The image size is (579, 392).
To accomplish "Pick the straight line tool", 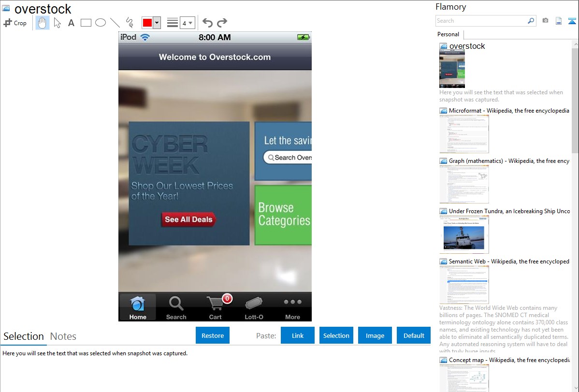I will pos(115,23).
